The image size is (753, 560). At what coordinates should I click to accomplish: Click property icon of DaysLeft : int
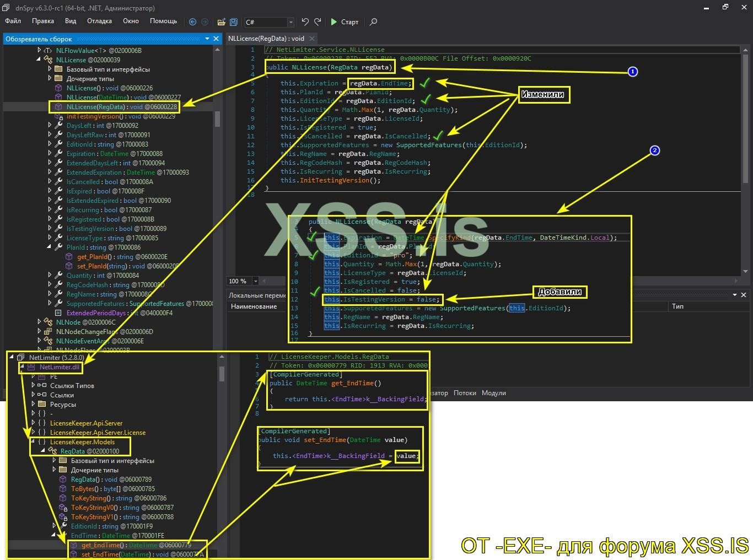pyautogui.click(x=59, y=126)
